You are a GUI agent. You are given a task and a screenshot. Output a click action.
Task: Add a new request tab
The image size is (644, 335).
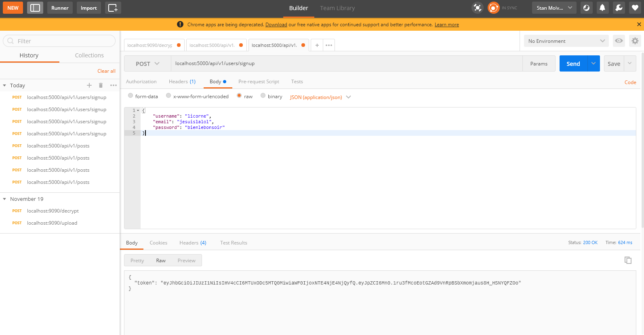(317, 45)
